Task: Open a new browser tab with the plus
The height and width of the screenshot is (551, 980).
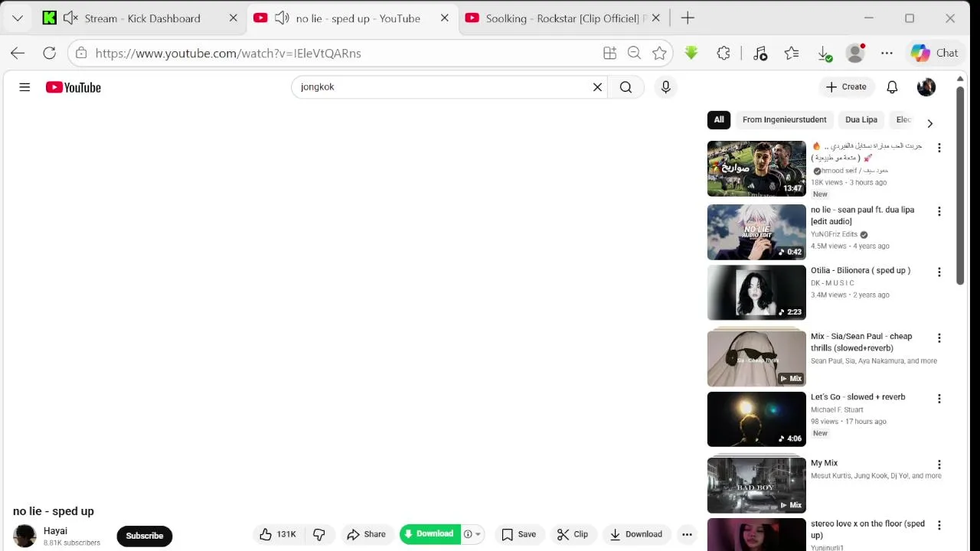Action: [x=688, y=18]
